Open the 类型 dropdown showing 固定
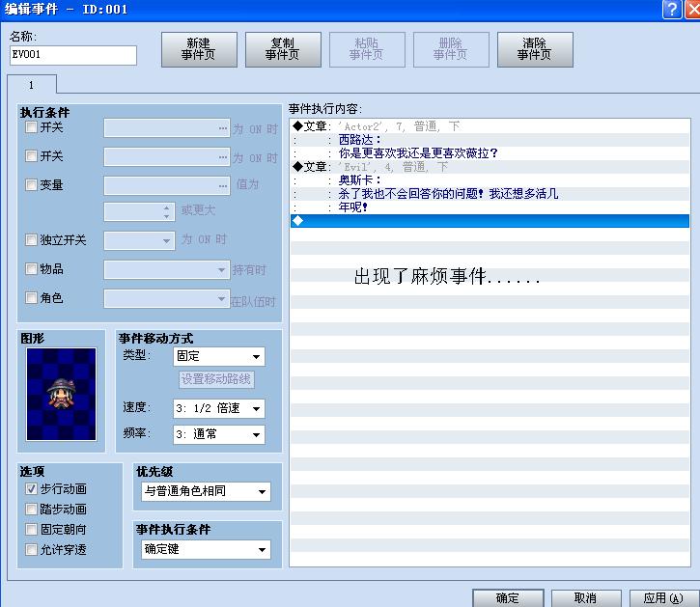700x607 pixels. pyautogui.click(x=219, y=356)
